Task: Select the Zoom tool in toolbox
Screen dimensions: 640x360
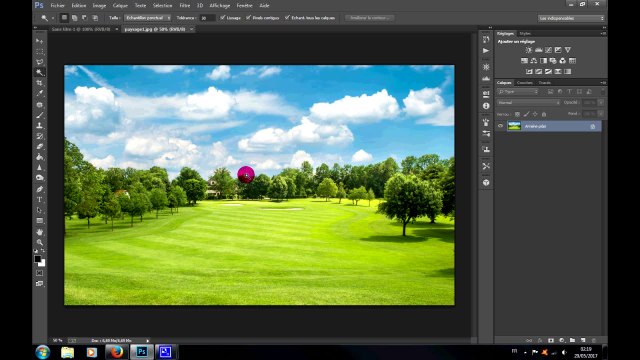Action: pos(40,242)
